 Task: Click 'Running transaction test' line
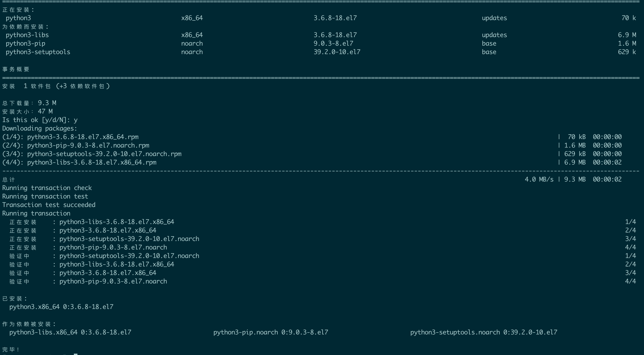45,196
